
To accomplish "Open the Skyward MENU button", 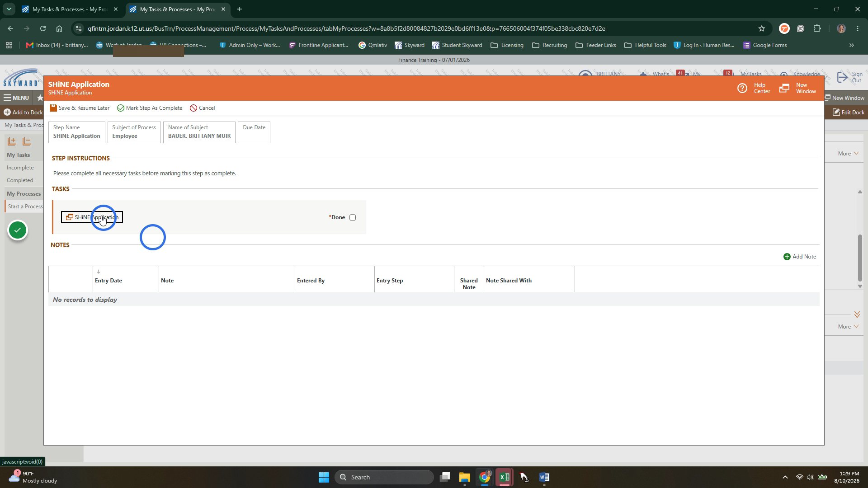I will click(x=17, y=98).
